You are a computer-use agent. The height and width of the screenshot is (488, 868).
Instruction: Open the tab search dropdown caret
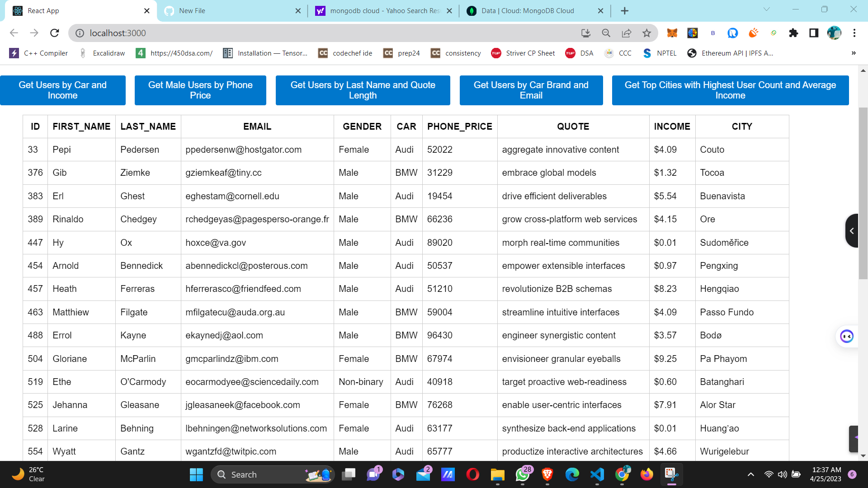click(x=766, y=10)
